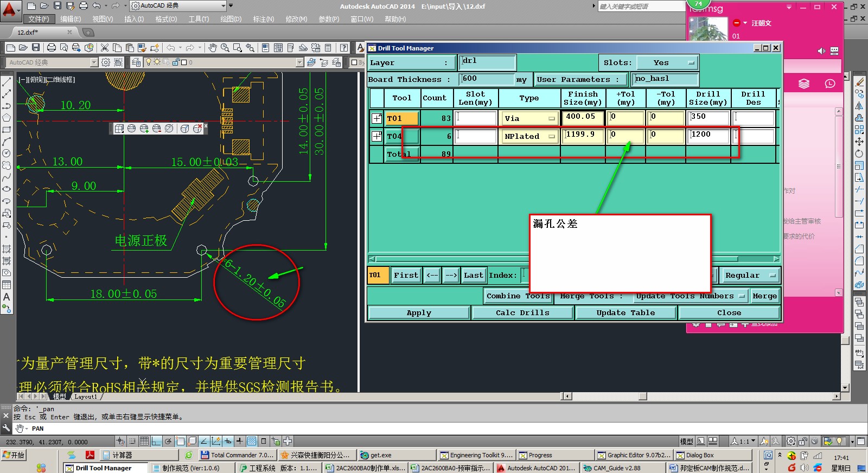868x473 pixels.
Task: Open the Regular dropdown in Drill Tool Manager
Action: (x=751, y=275)
